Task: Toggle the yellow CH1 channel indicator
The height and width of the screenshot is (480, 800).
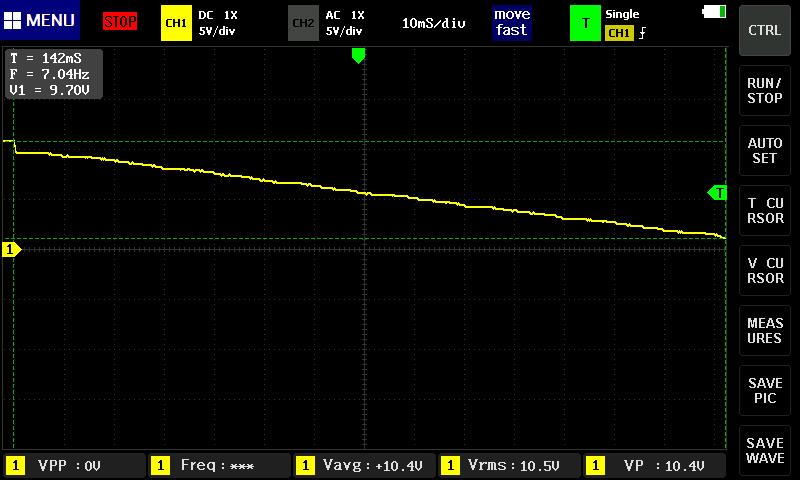Action: click(175, 22)
